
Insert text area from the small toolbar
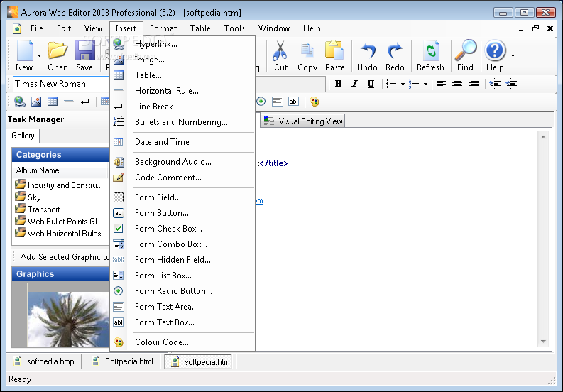pos(277,102)
